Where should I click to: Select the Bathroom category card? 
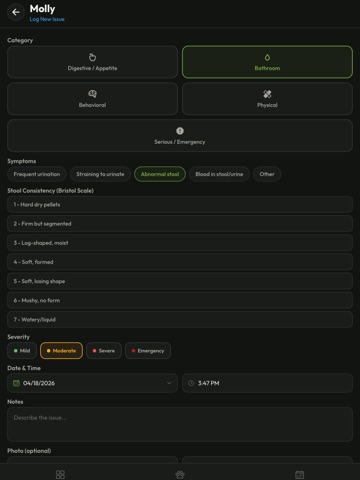click(267, 62)
